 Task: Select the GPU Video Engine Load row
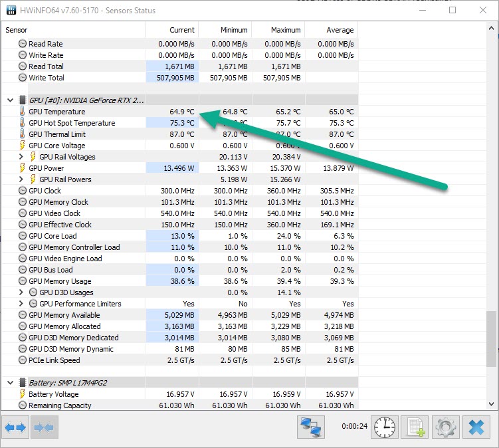[180, 259]
